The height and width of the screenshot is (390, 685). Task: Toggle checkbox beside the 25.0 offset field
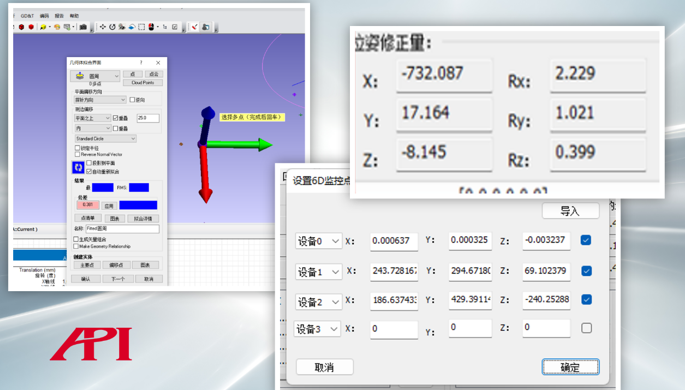click(115, 118)
